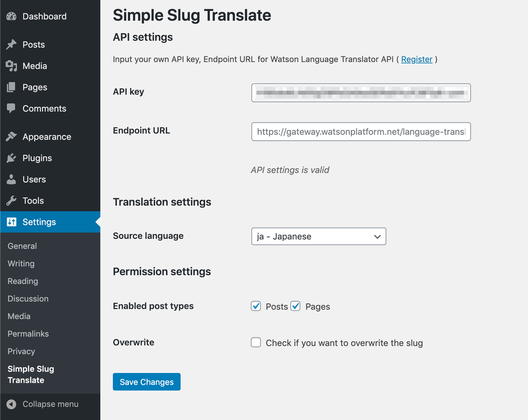Select the Tools wrench icon

(11, 201)
